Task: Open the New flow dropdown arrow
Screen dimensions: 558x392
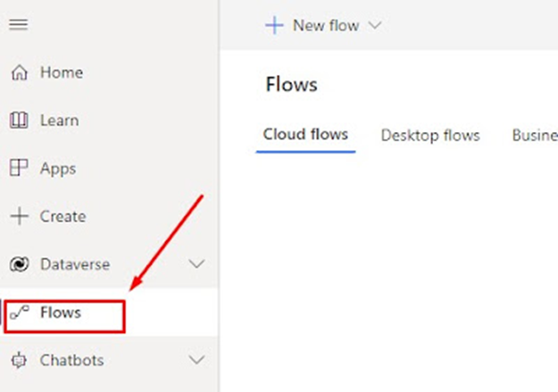Action: (x=374, y=25)
